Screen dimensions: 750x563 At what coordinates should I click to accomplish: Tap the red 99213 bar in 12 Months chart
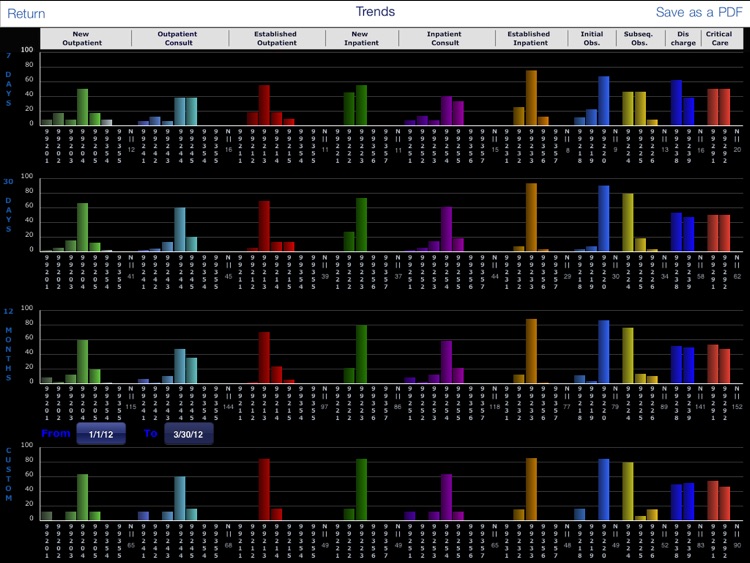(x=265, y=358)
